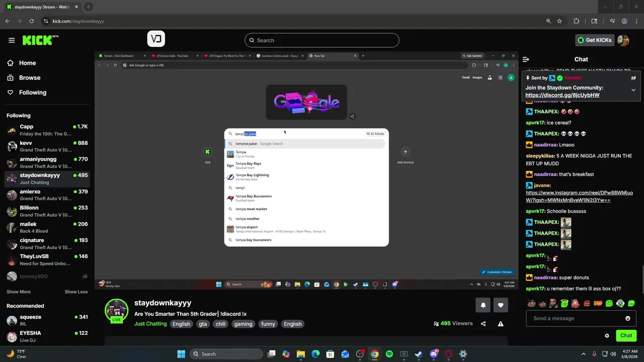
Task: Open amierxo's channel
Action: coord(47,195)
